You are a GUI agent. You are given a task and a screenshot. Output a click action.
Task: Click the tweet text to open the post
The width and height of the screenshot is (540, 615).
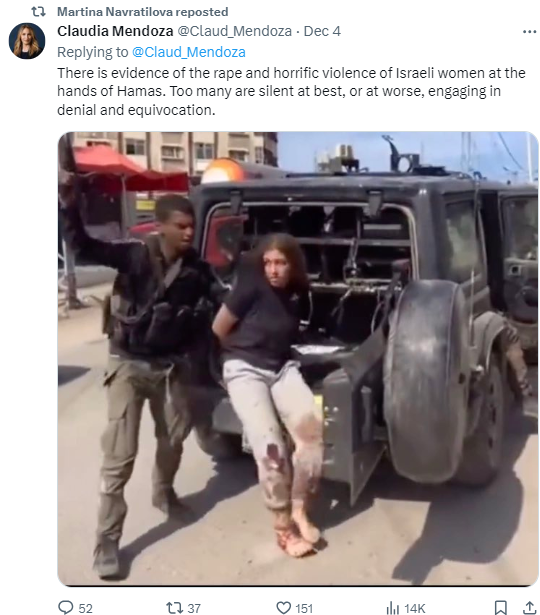[x=291, y=91]
